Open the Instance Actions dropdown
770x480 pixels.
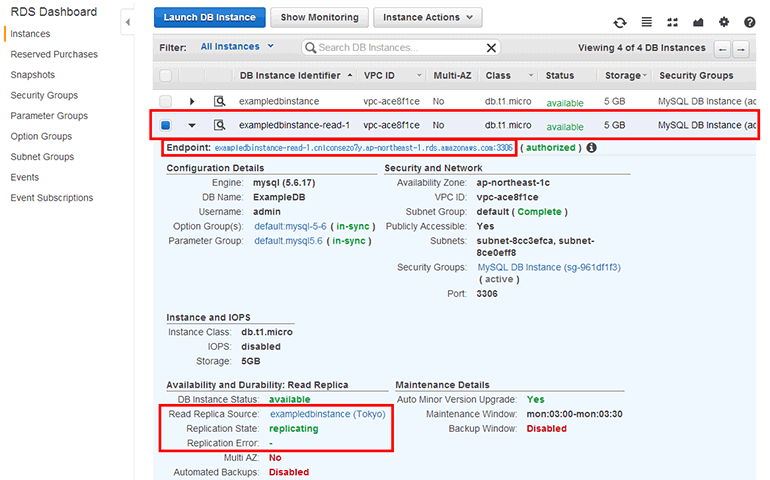[427, 17]
